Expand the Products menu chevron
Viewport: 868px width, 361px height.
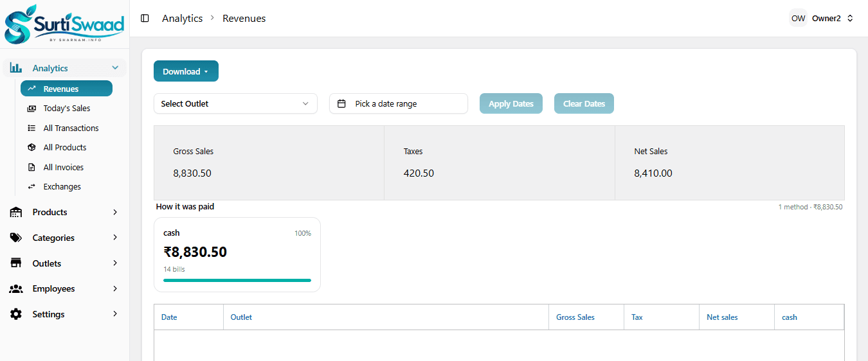(x=115, y=212)
